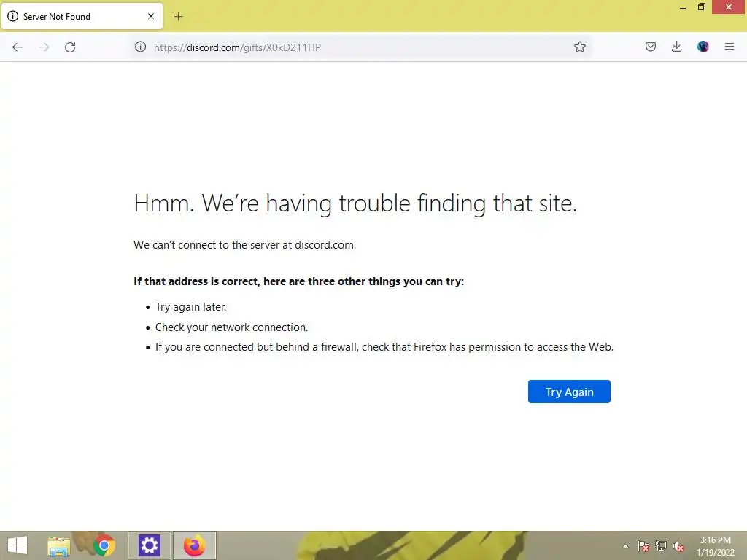
Task: Restore down the Firefox window
Action: click(x=702, y=7)
